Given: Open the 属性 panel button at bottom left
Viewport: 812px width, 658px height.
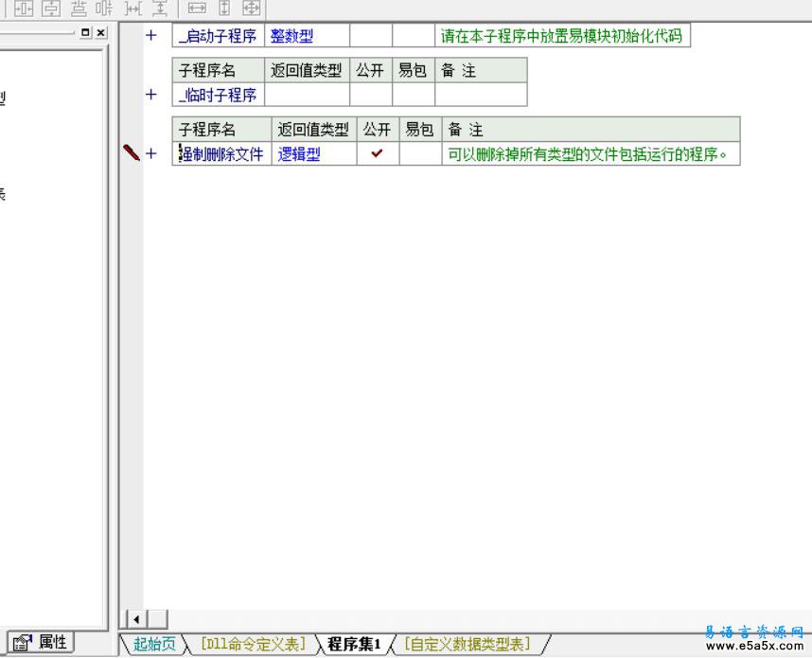Looking at the screenshot, I should [42, 642].
